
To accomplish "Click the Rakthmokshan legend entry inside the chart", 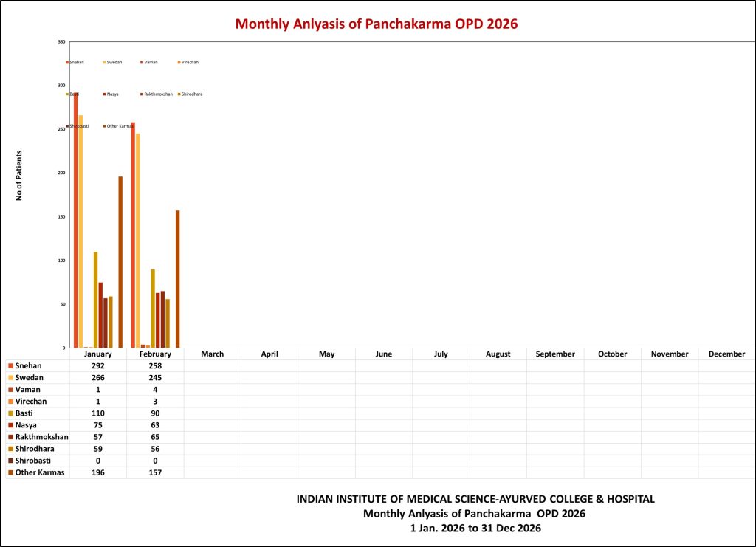I will coord(157,94).
